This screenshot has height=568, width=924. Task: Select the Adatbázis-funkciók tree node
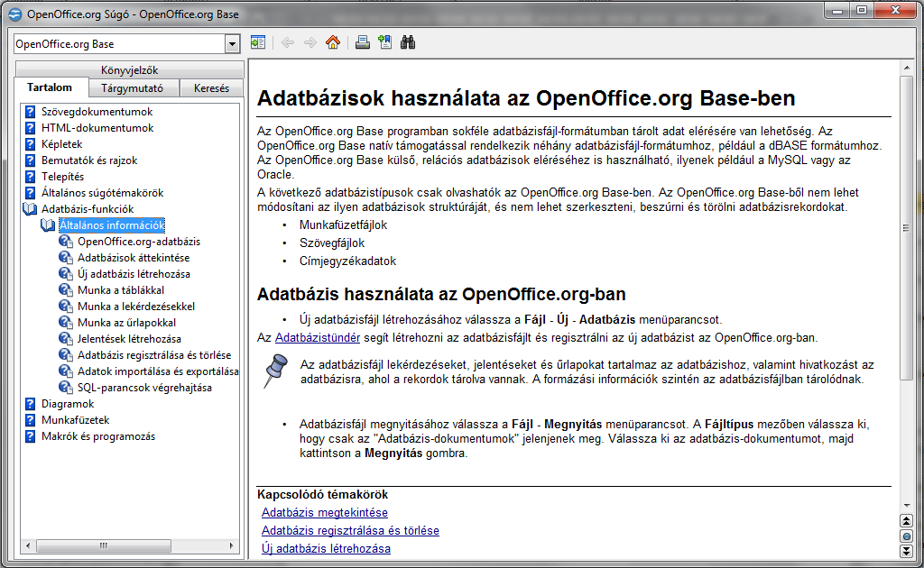point(88,209)
